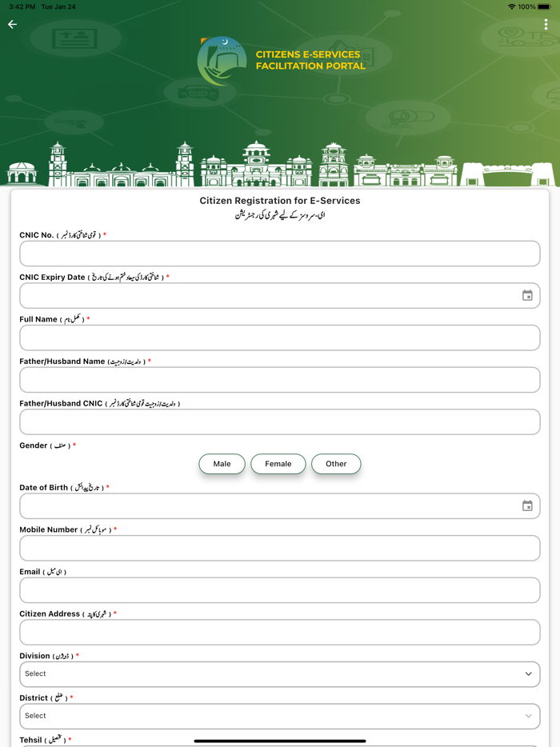The height and width of the screenshot is (747, 560).
Task: Open the Division select dropdown
Action: click(x=280, y=674)
